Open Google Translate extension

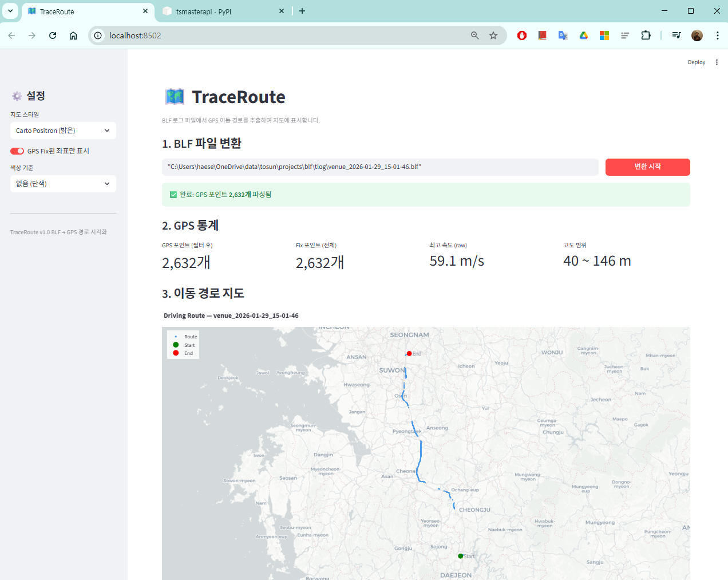563,35
